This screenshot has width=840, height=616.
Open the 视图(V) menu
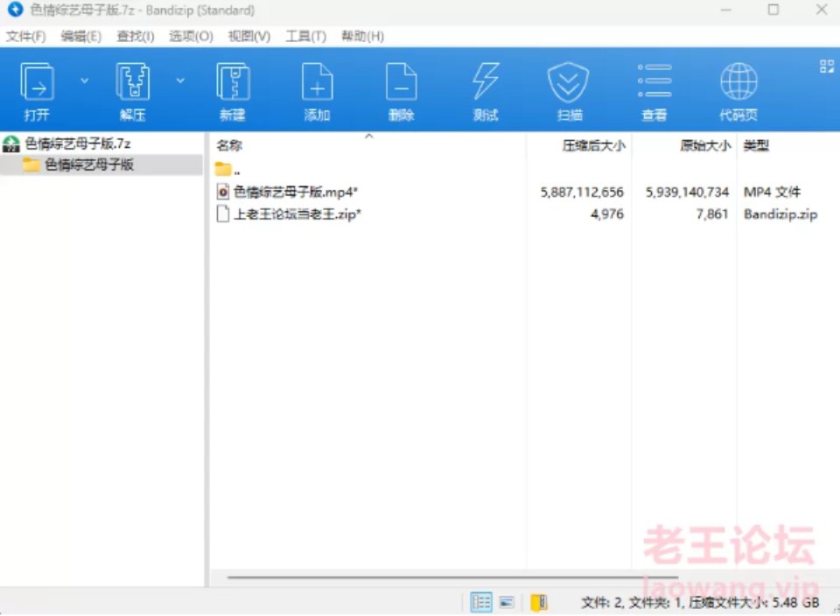(249, 36)
